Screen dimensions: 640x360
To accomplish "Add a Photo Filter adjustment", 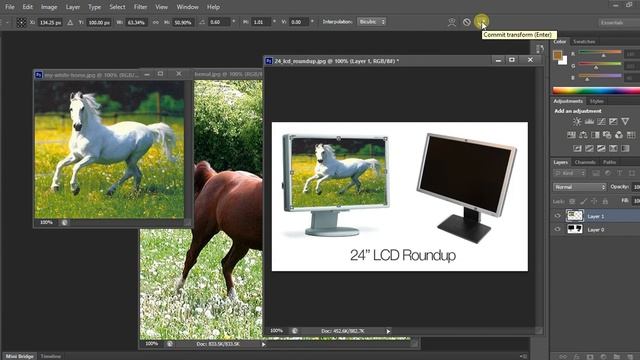I will point(607,135).
